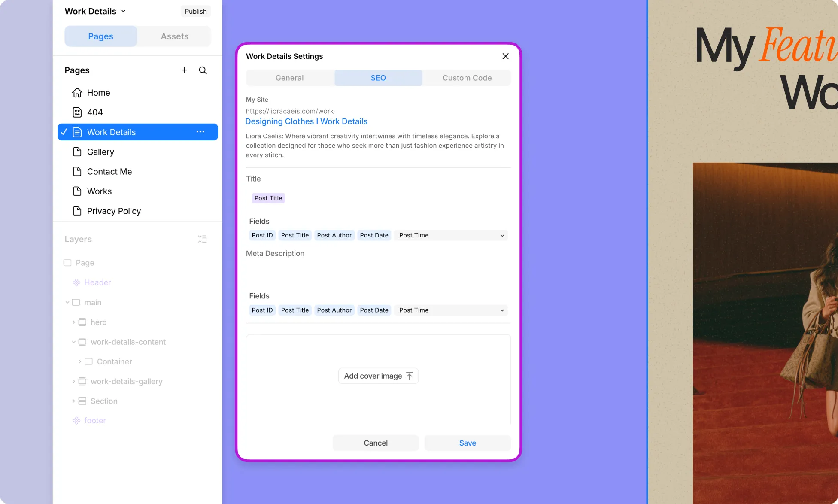
Task: Click the Save button
Action: click(468, 443)
